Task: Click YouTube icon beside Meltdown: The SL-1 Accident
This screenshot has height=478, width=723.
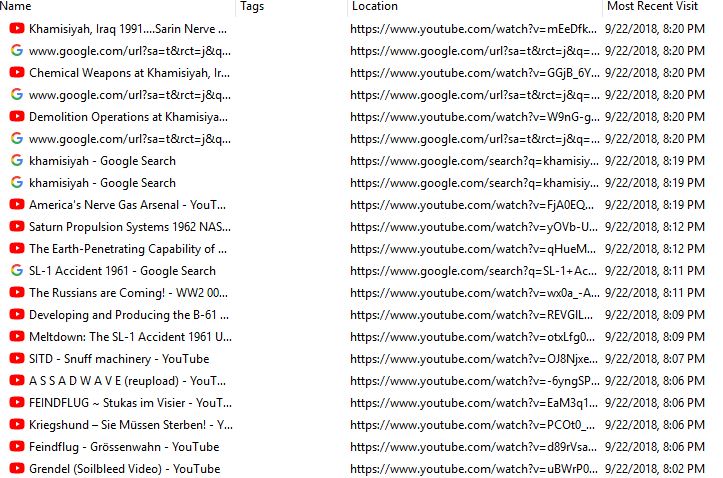Action: pyautogui.click(x=17, y=336)
